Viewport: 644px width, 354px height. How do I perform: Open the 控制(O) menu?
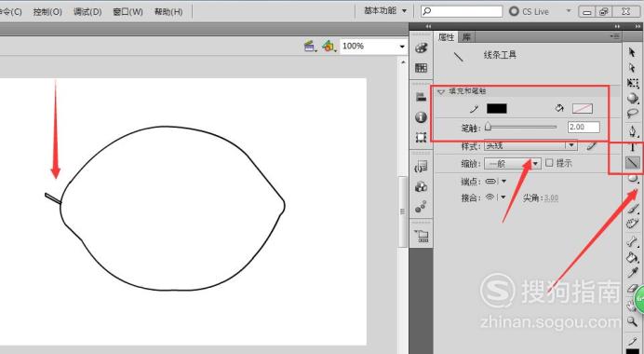tap(47, 12)
